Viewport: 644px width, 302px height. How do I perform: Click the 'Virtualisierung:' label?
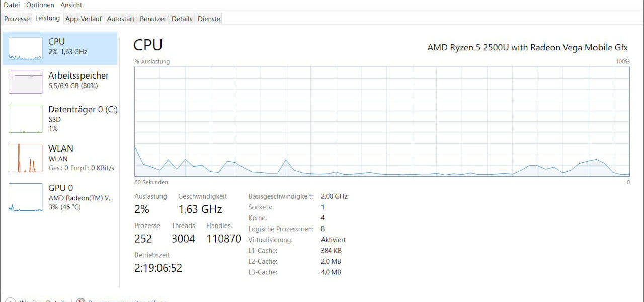pos(270,240)
